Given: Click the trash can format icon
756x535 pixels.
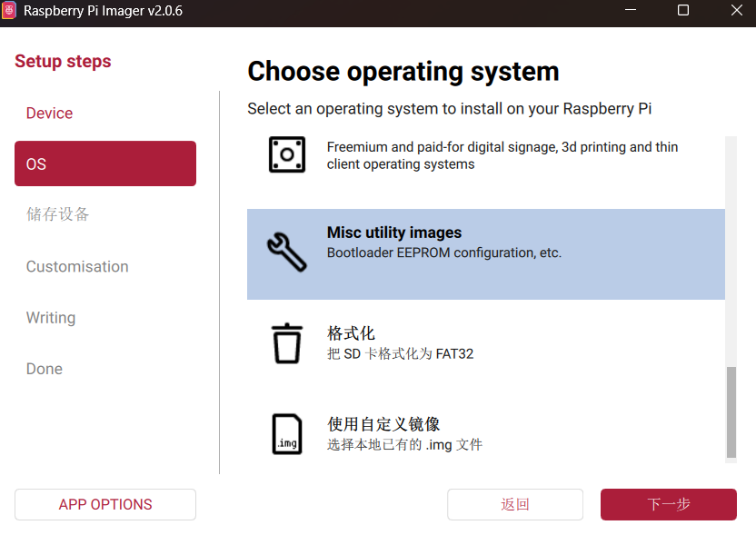Looking at the screenshot, I should pos(287,343).
